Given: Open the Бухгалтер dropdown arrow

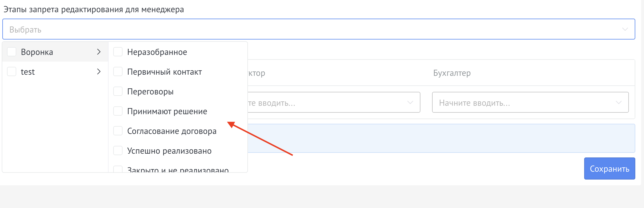Looking at the screenshot, I should (618, 103).
